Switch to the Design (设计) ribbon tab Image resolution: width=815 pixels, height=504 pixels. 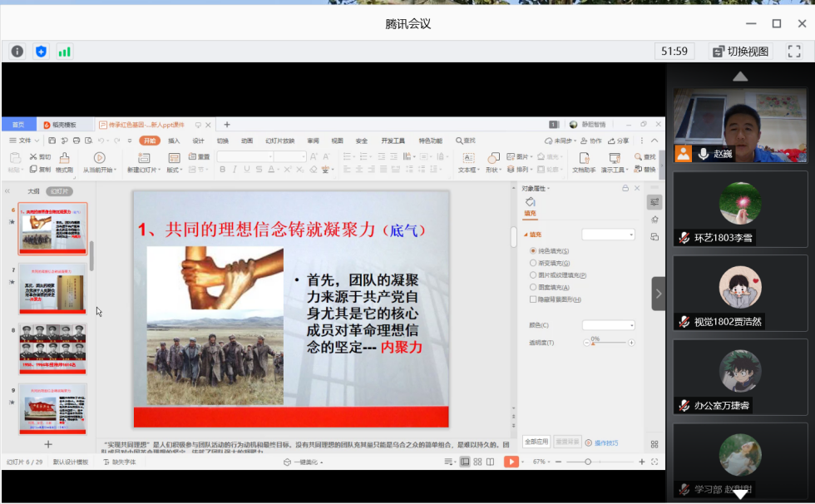click(198, 141)
